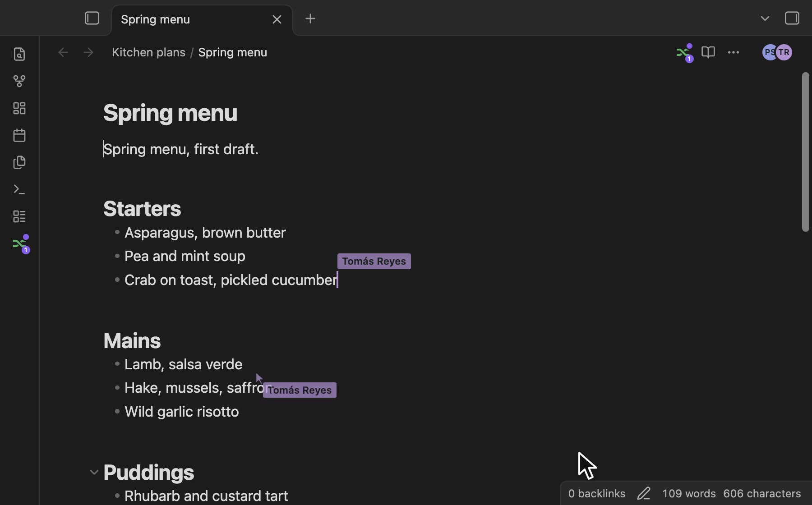812x505 pixels.
Task: Open the tab list dropdown chevron
Action: (x=765, y=18)
